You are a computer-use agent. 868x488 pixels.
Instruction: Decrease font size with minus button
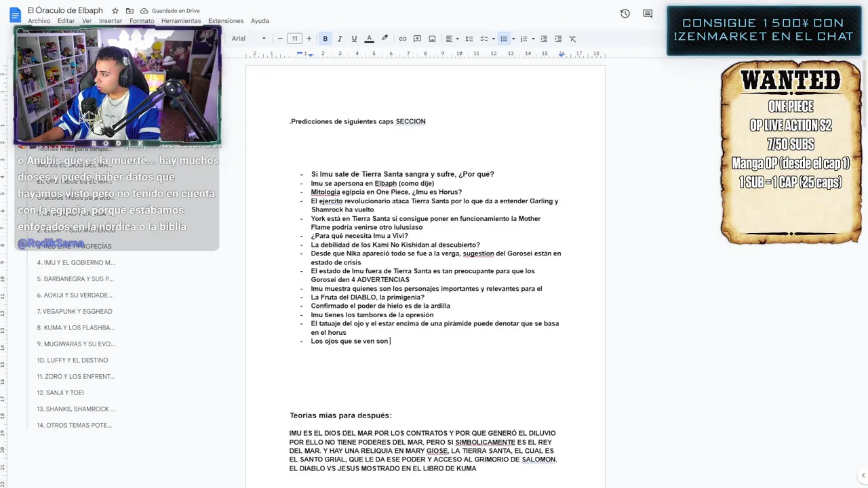(x=280, y=39)
